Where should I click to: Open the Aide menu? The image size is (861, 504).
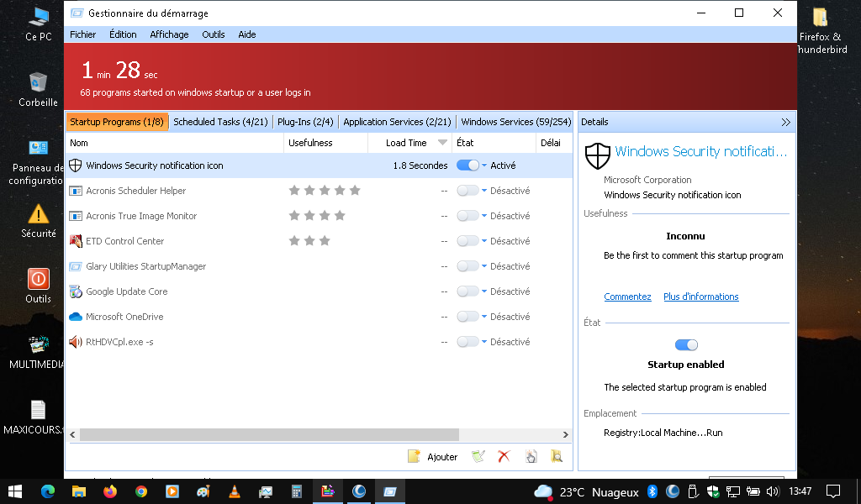pos(247,34)
